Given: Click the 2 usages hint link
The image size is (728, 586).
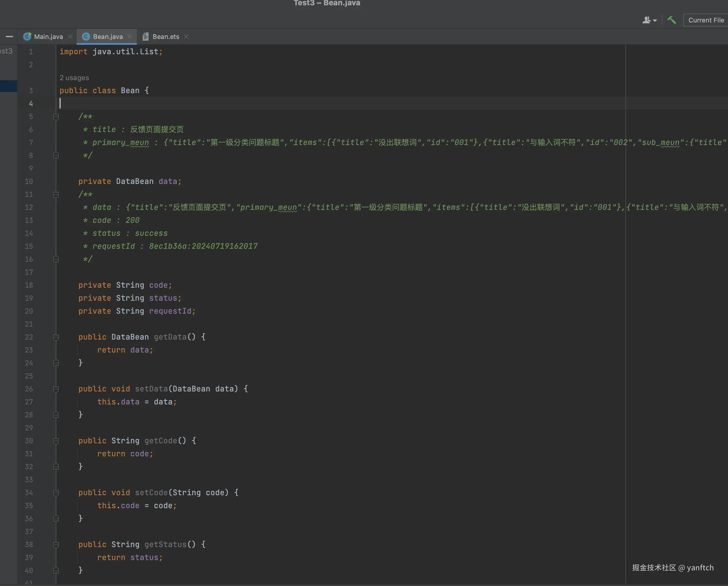Looking at the screenshot, I should pos(74,78).
